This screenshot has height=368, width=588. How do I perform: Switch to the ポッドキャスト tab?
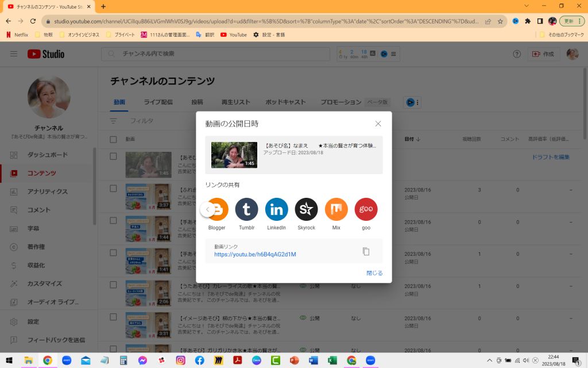(x=285, y=102)
